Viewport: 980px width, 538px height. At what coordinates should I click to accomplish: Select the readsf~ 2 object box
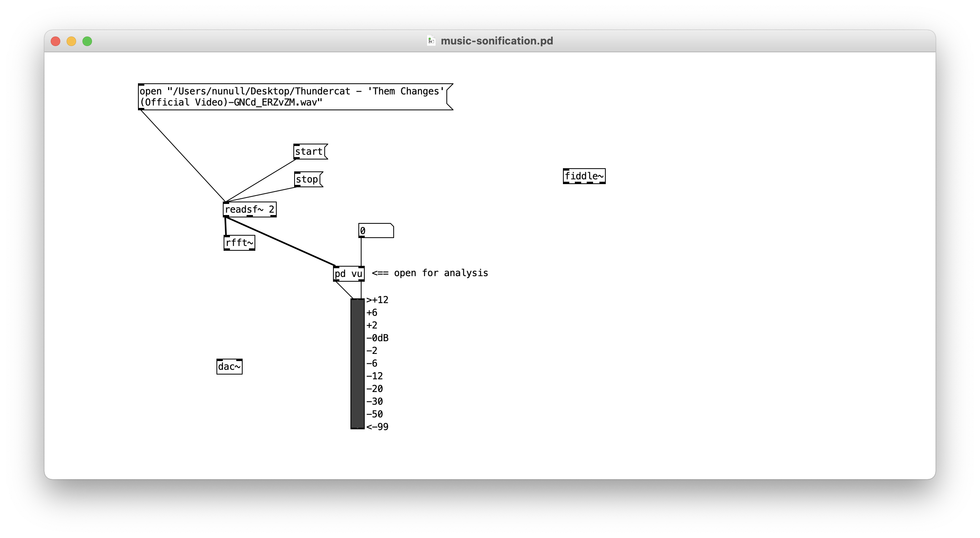pos(249,209)
